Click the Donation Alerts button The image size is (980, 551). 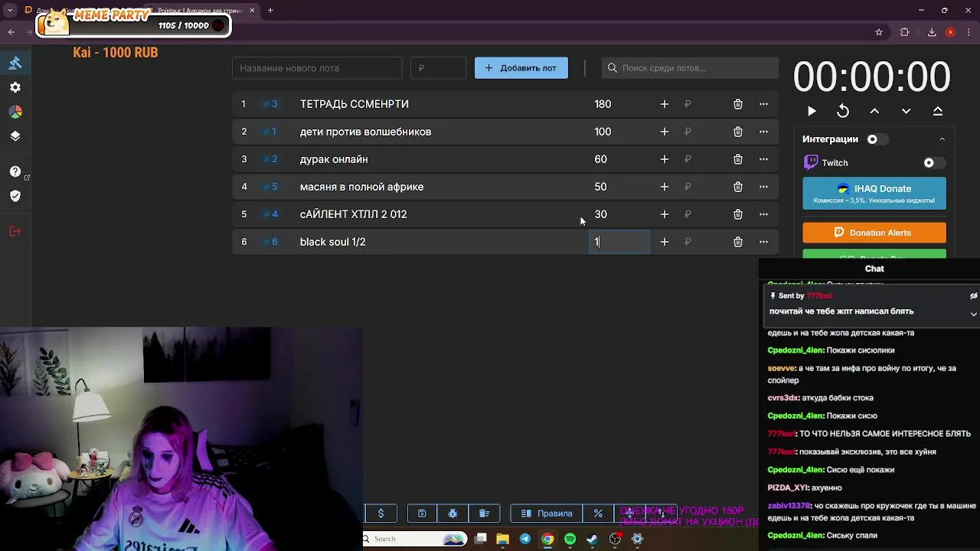coord(874,233)
